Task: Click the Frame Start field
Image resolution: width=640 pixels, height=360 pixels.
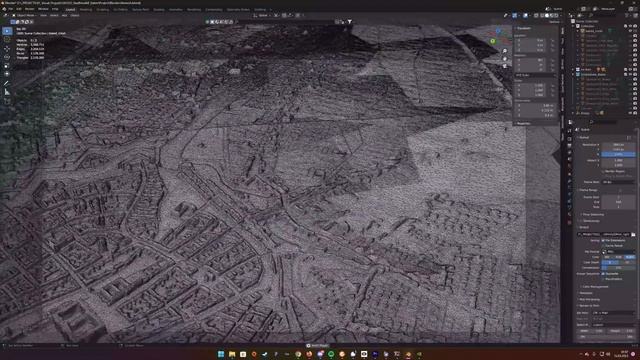Action: [x=618, y=197]
